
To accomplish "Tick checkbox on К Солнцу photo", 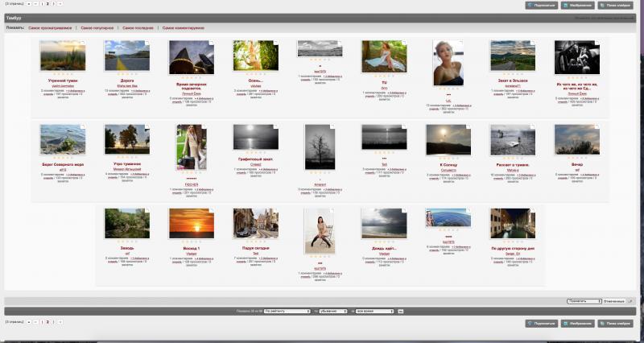I will [469, 126].
